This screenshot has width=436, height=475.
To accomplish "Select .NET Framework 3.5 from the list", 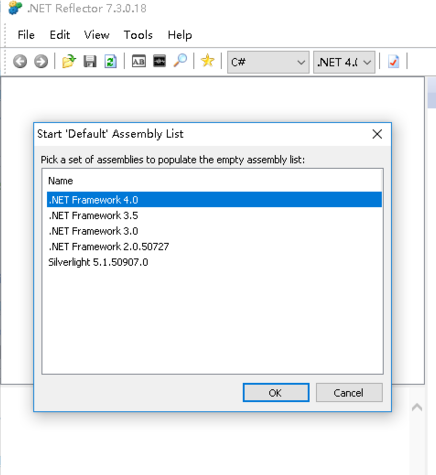I will [x=214, y=216].
